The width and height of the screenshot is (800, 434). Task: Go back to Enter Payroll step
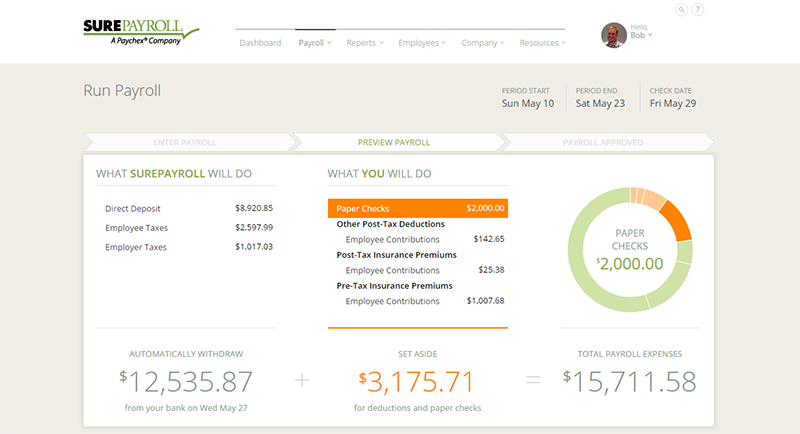click(185, 142)
